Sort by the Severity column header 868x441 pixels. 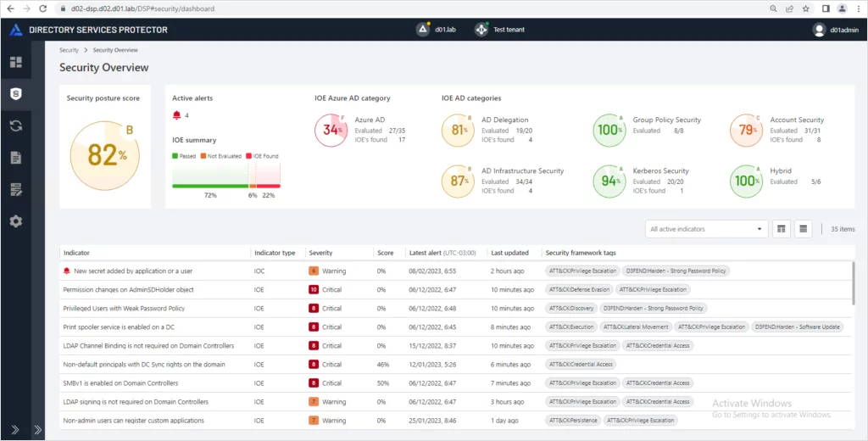tap(320, 253)
